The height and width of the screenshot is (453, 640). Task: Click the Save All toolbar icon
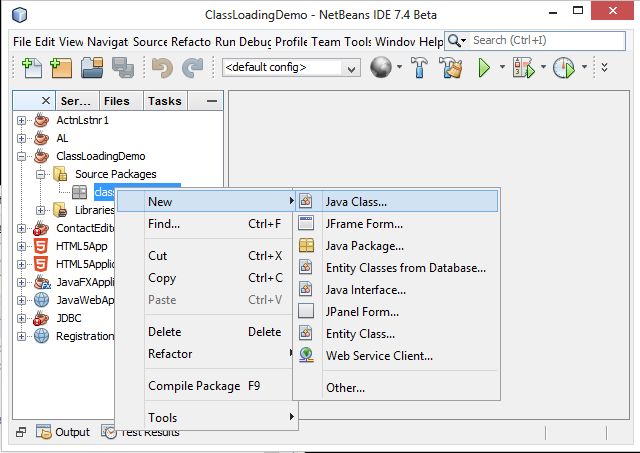point(122,67)
